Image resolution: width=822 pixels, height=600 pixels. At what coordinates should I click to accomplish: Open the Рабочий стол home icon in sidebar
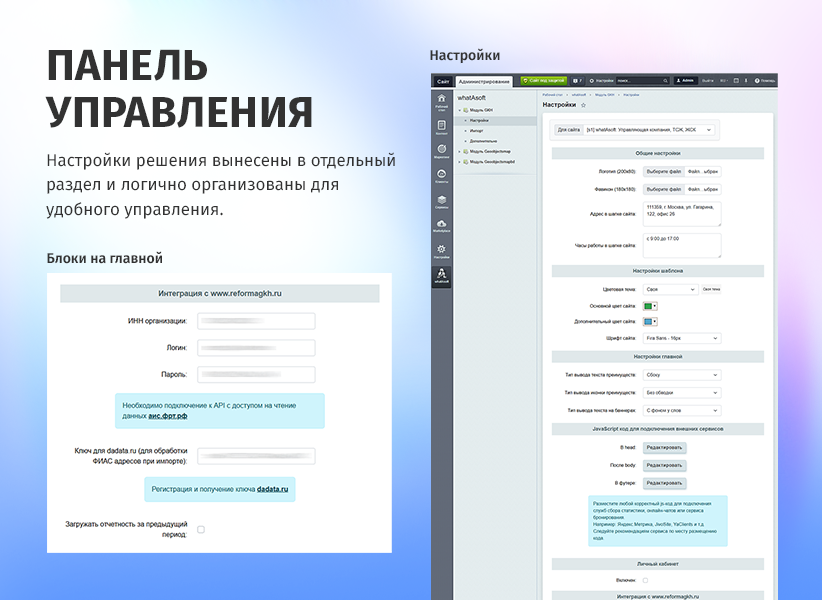click(441, 100)
